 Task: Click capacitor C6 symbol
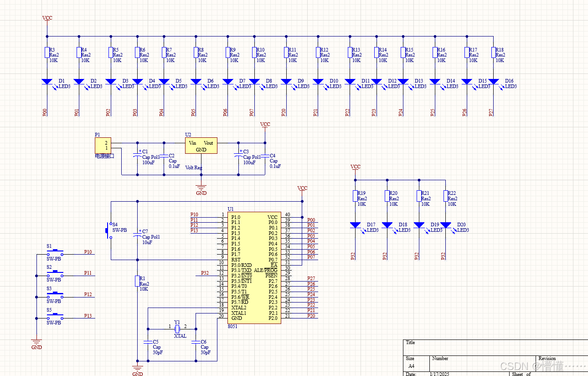pos(196,341)
